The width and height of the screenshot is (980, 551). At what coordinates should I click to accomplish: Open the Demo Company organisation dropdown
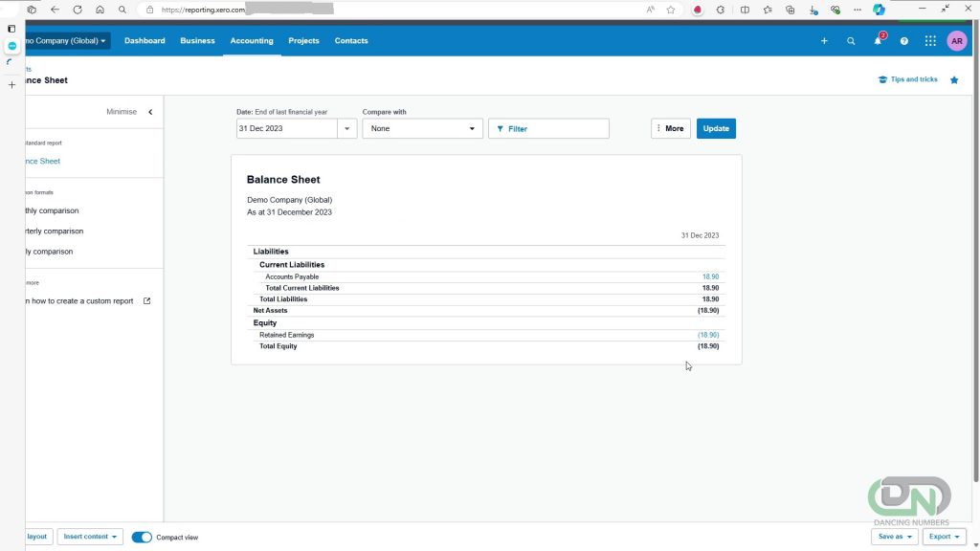point(68,40)
